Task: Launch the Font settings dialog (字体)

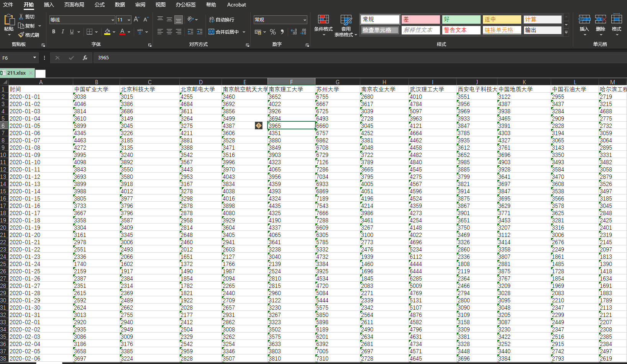Action: 149,45
